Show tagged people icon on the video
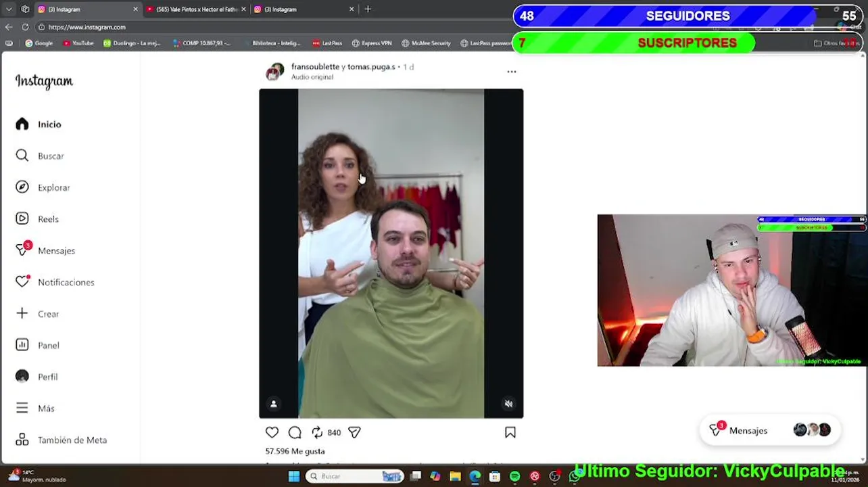The height and width of the screenshot is (487, 868). [274, 404]
